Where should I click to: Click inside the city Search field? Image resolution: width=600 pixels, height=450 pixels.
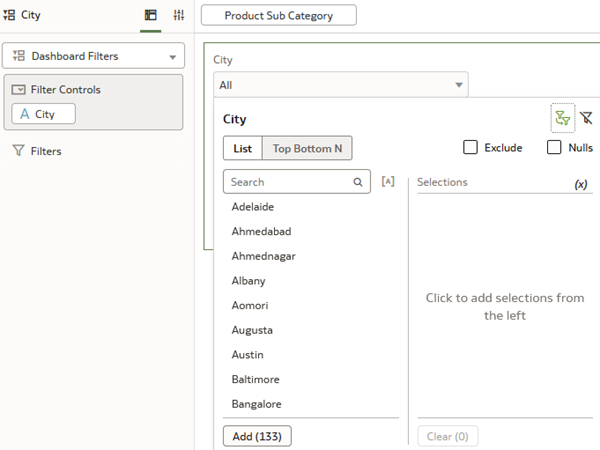(288, 183)
